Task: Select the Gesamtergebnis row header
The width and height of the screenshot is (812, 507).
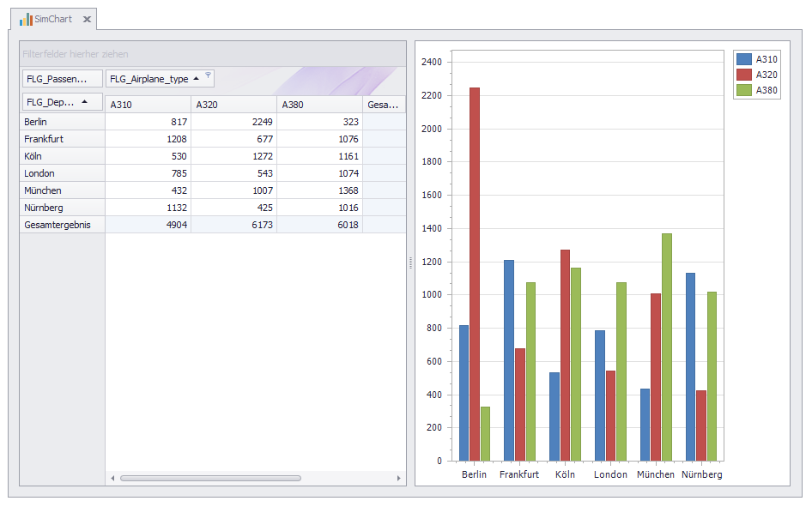Action: coord(62,225)
